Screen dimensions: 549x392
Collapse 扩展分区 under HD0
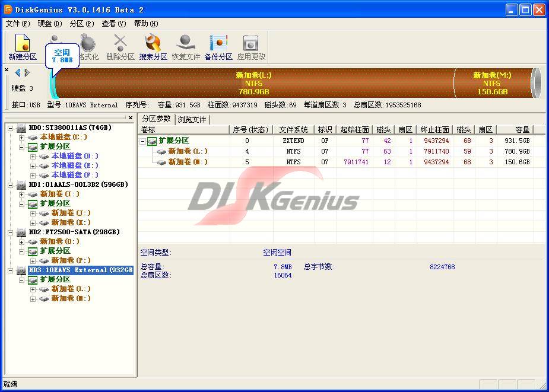coord(22,147)
